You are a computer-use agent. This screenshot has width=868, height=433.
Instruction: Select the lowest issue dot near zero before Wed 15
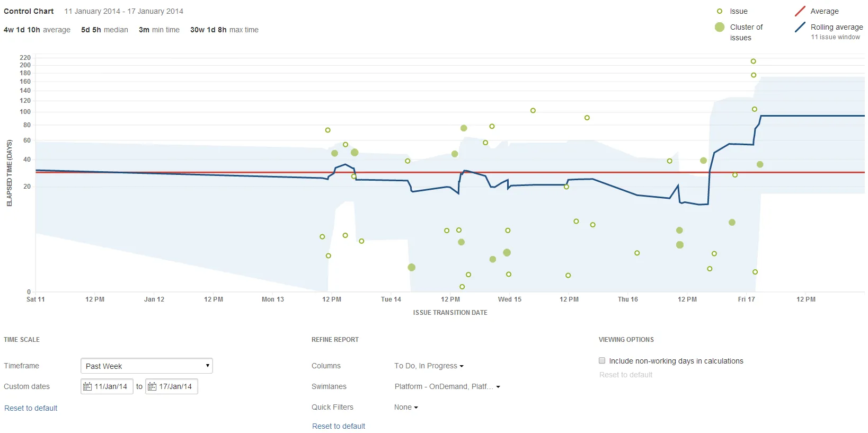(x=462, y=287)
